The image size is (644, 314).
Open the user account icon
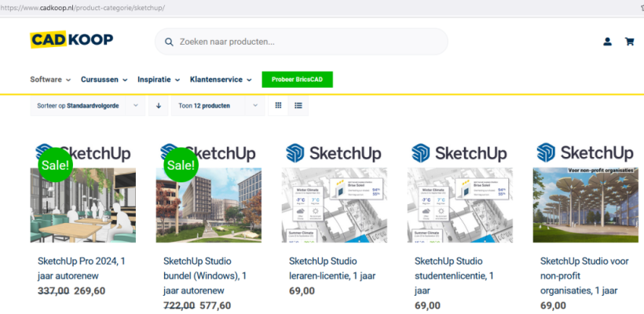(x=607, y=42)
